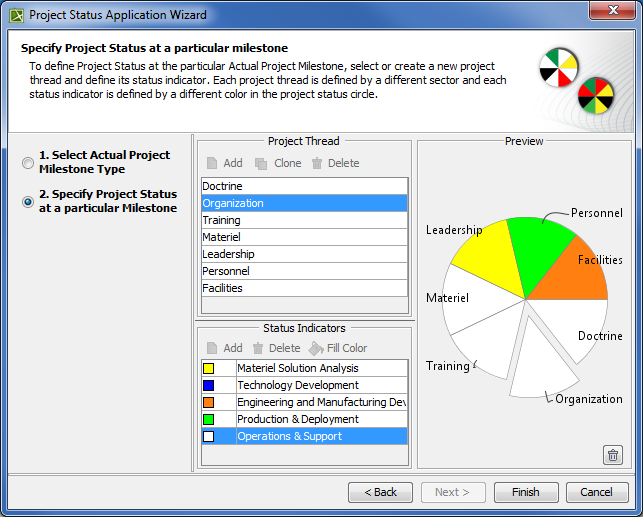The image size is (643, 517).
Task: Open the Fill Color picker
Action: click(337, 348)
